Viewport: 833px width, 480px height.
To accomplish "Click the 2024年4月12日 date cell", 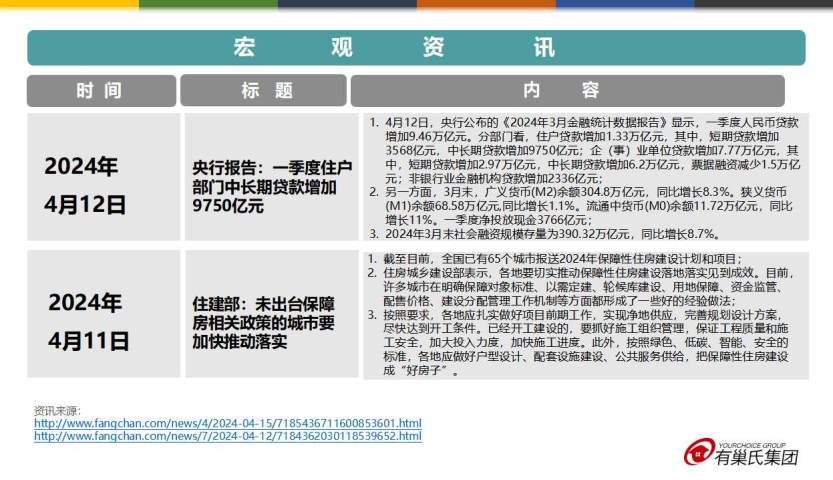I will pyautogui.click(x=104, y=177).
